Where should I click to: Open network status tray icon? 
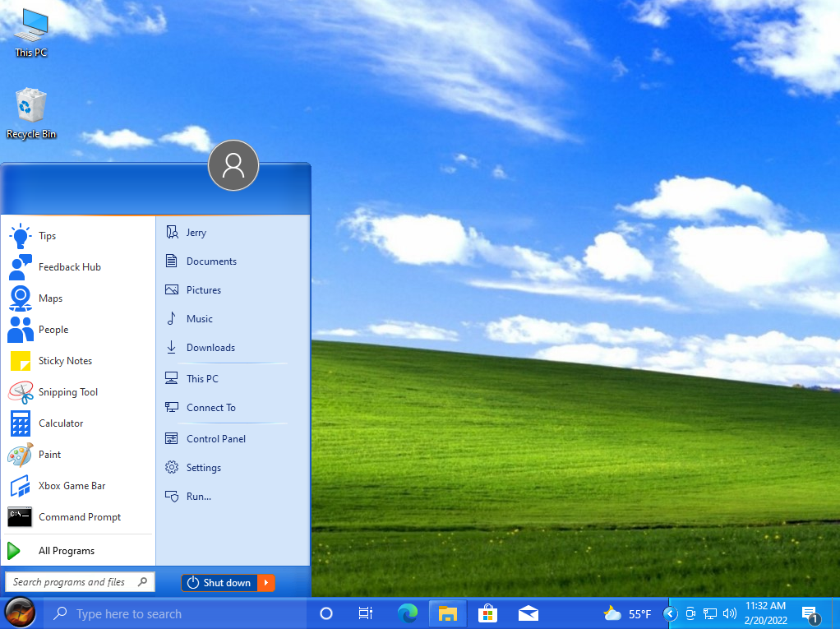click(710, 614)
